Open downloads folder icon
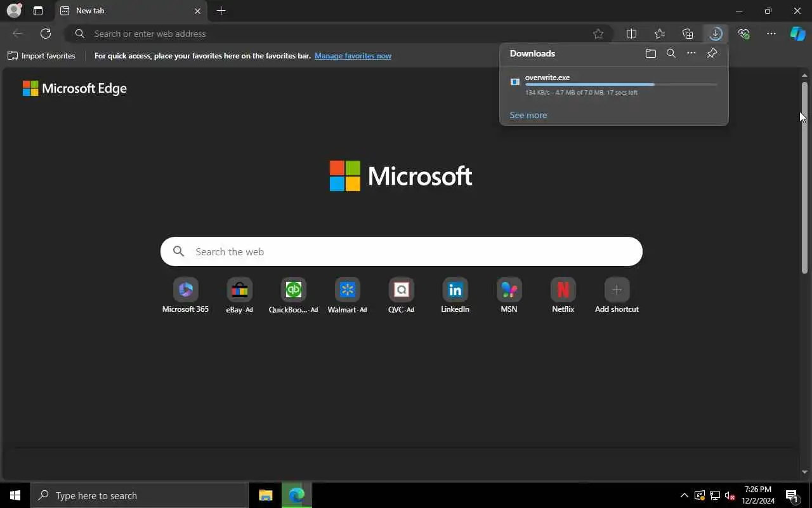Image resolution: width=812 pixels, height=508 pixels. 651,54
